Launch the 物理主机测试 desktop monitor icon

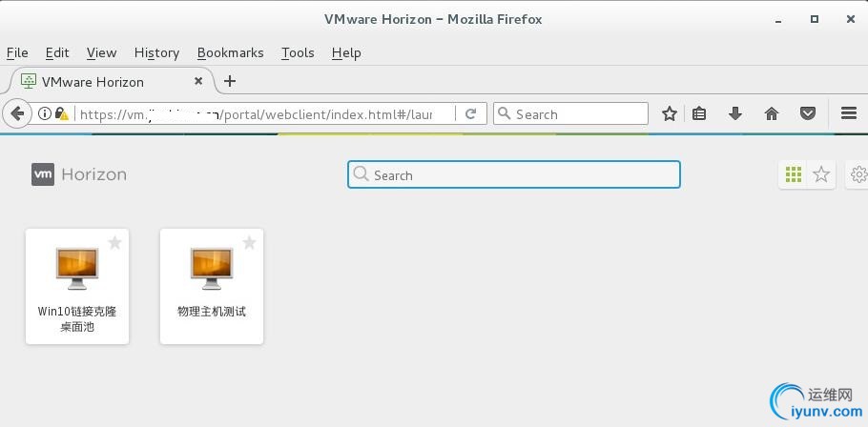(212, 268)
